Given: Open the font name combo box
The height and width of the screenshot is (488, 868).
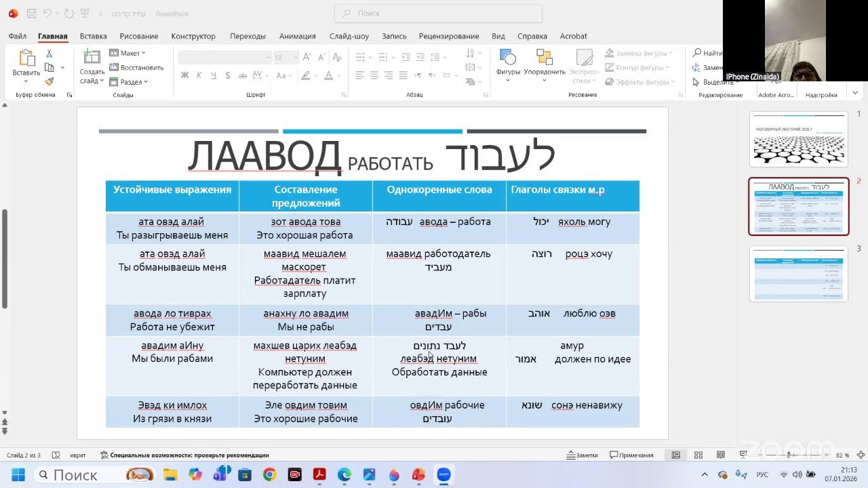Looking at the screenshot, I should click(224, 58).
